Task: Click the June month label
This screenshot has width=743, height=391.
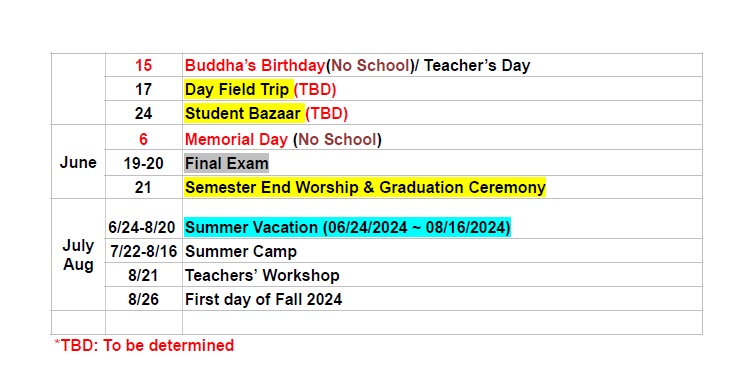Action: point(78,163)
